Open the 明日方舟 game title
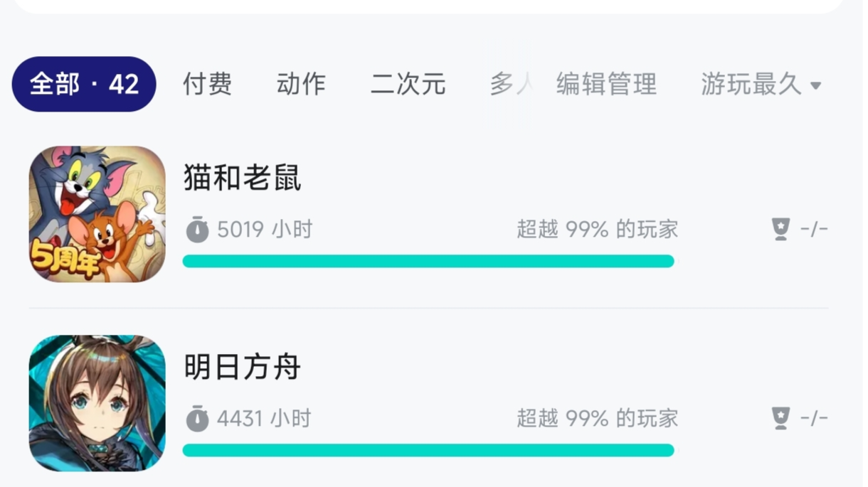The height and width of the screenshot is (487, 868). click(243, 367)
